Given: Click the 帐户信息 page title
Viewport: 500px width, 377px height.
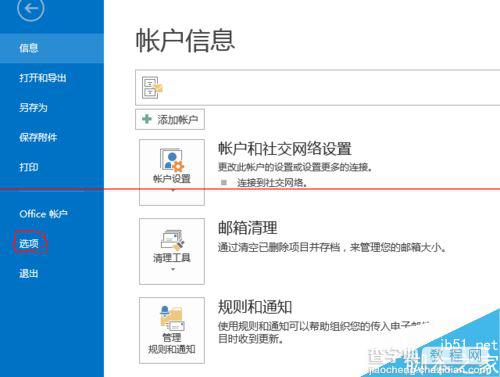Looking at the screenshot, I should 185,41.
